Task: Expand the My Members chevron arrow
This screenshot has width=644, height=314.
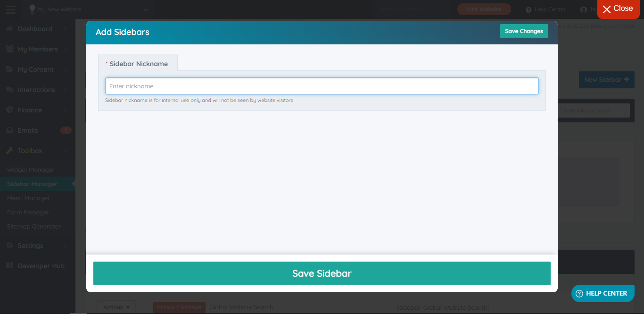Action: (66, 49)
